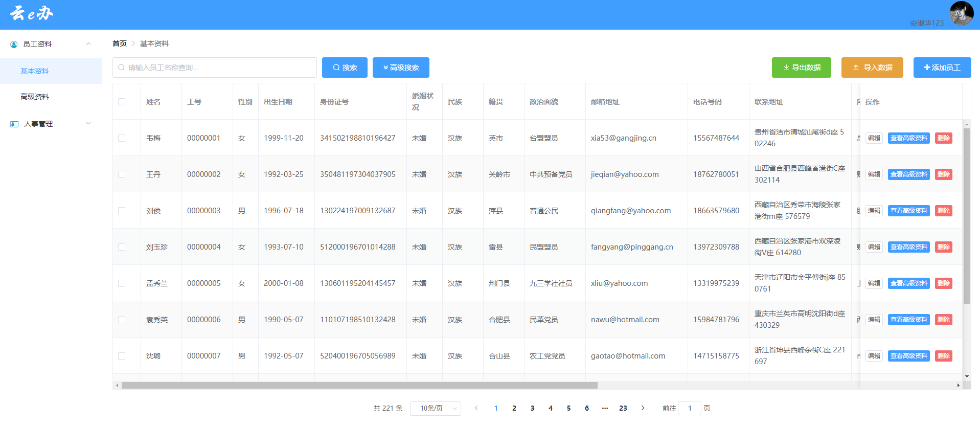Check the row checkbox for 韦梅

pos(122,138)
